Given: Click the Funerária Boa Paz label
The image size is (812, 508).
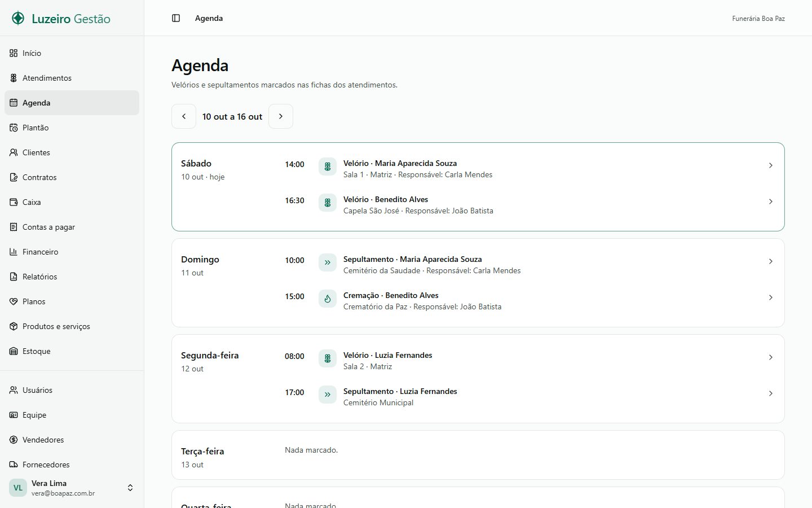Looking at the screenshot, I should (758, 19).
